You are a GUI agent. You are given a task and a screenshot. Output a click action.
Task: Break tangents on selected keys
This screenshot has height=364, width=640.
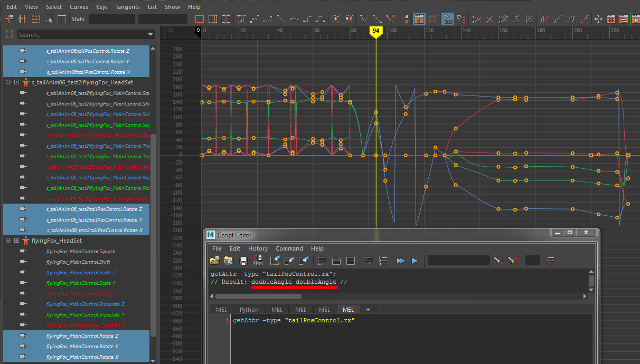click(364, 18)
